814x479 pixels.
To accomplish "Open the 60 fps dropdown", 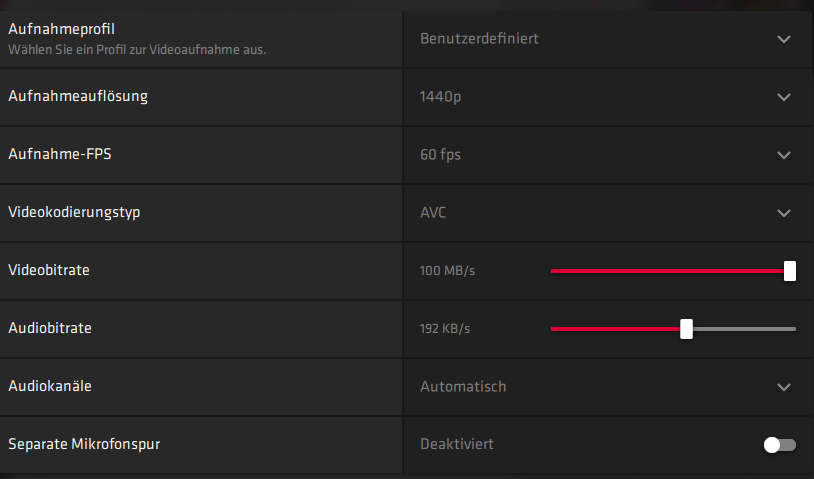I will [x=441, y=155].
